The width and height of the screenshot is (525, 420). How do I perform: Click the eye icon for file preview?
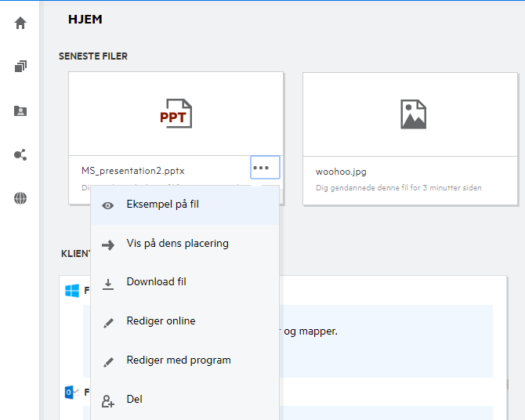point(108,205)
